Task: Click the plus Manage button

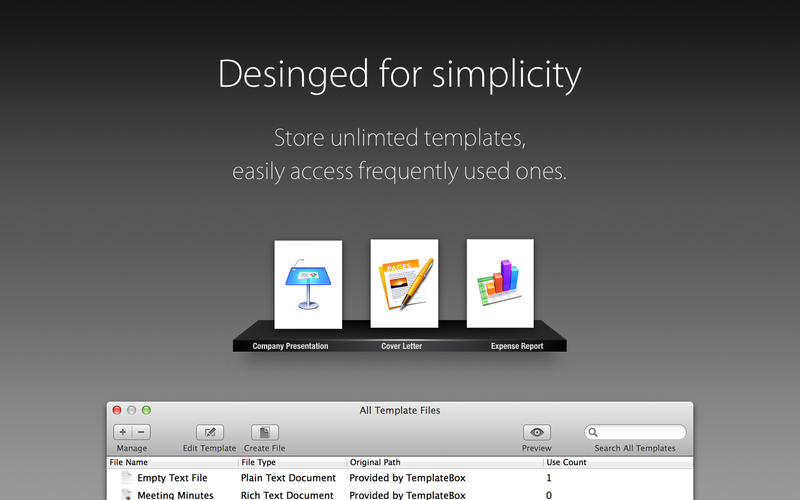Action: [x=122, y=432]
